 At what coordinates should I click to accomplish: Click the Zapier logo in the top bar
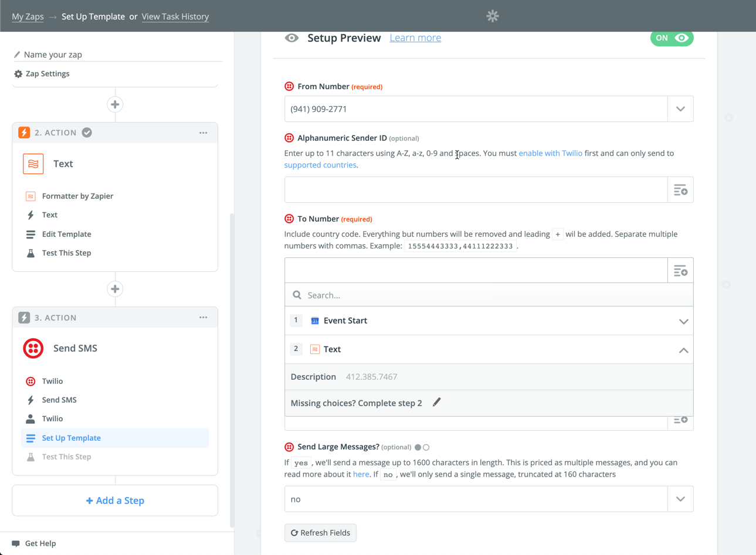click(492, 16)
